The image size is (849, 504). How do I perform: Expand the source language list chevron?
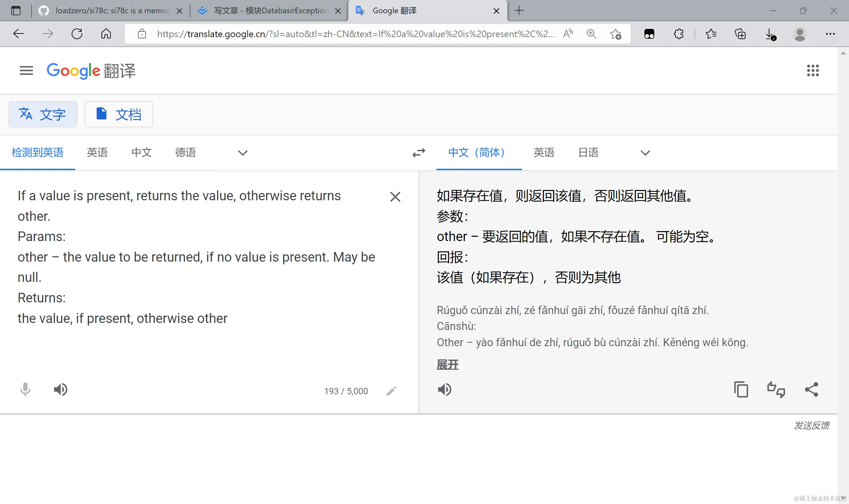pyautogui.click(x=242, y=153)
